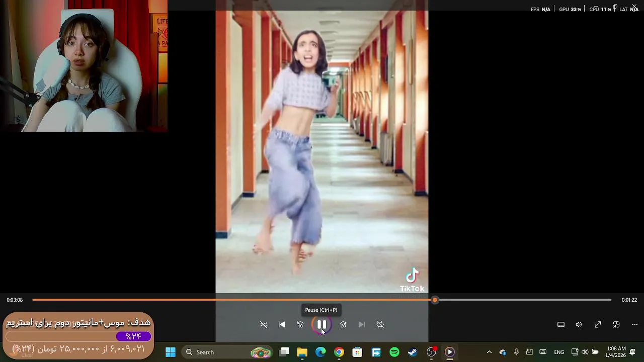Click the elapsed time 0:03:08
This screenshot has height=362, width=644.
15,300
